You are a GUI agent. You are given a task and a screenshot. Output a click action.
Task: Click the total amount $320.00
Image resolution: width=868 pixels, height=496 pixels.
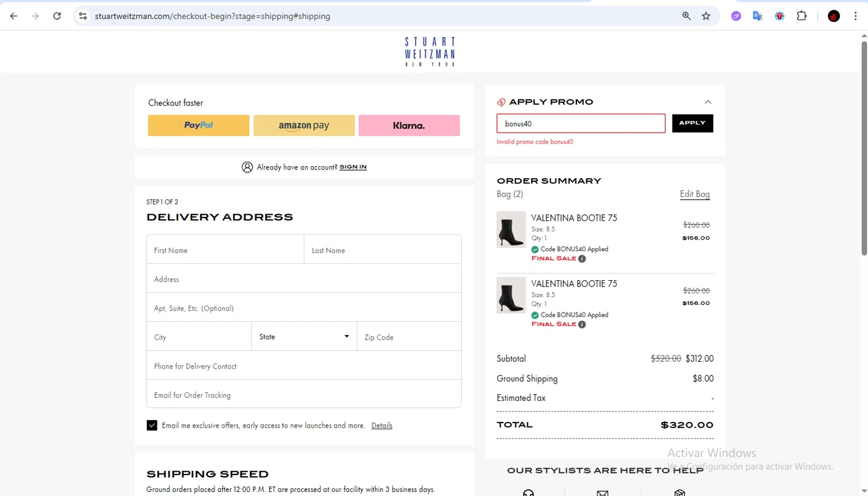pyautogui.click(x=687, y=425)
